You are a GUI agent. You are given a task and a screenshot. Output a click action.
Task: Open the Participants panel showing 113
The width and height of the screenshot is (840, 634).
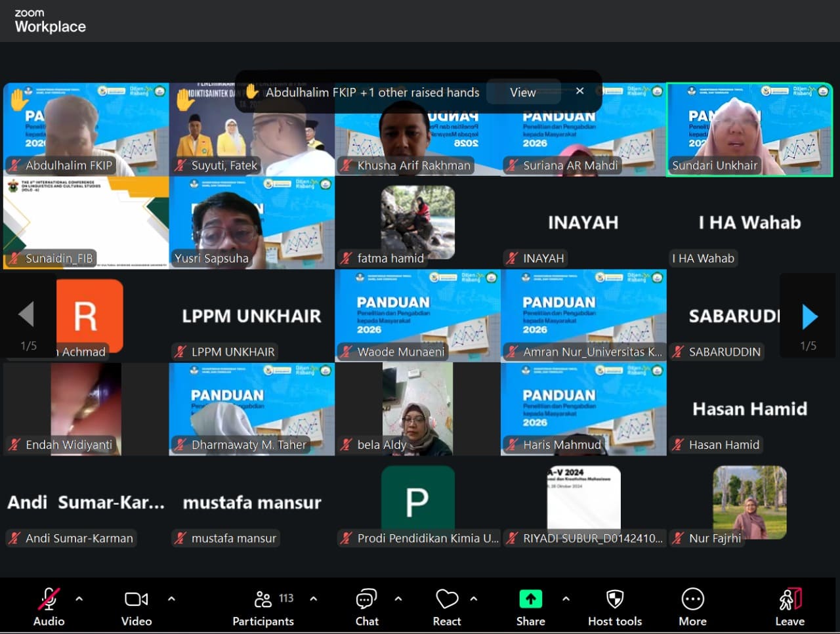pos(263,607)
